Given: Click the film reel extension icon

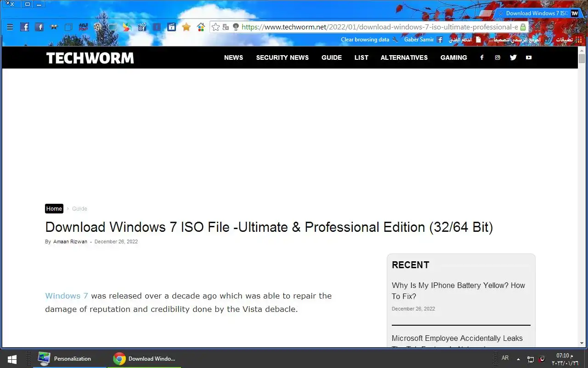Looking at the screenshot, I should point(98,27).
